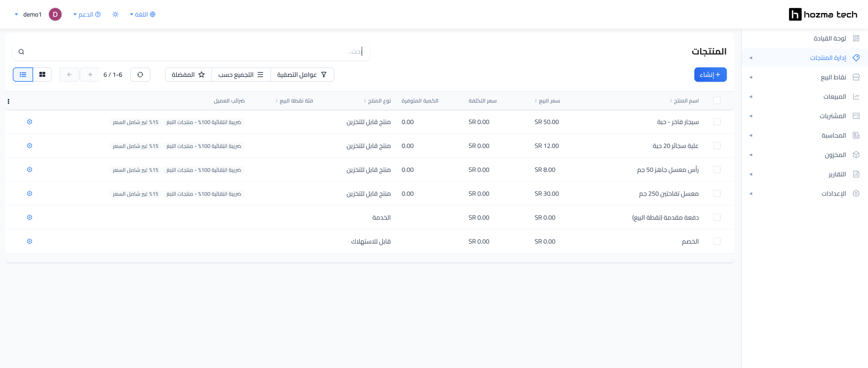
Task: Click the المحاسبة ledger icon
Action: tap(856, 135)
